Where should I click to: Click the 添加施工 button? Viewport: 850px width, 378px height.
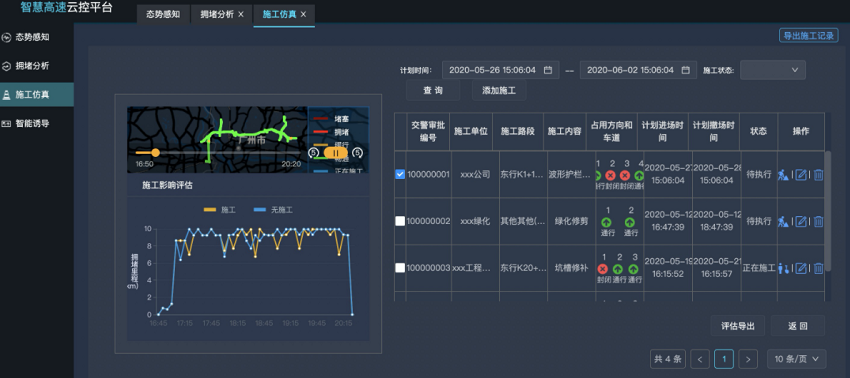(x=499, y=91)
